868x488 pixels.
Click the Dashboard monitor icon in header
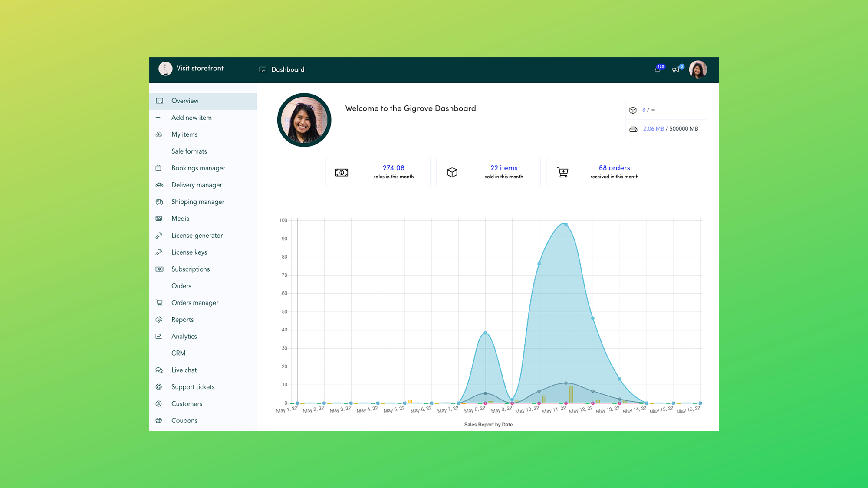click(x=263, y=69)
